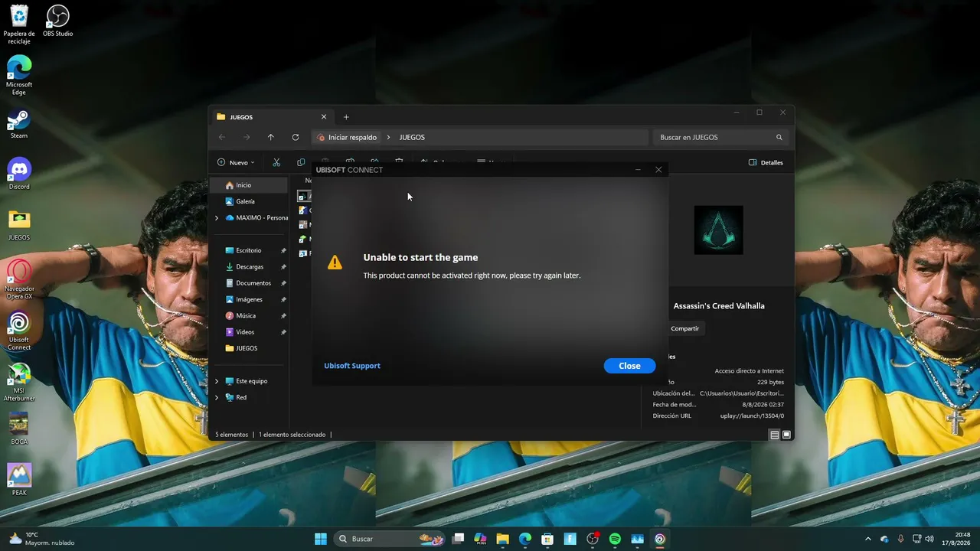This screenshot has height=551, width=980.
Task: Select Inicio in the navigation pane
Action: [x=249, y=185]
